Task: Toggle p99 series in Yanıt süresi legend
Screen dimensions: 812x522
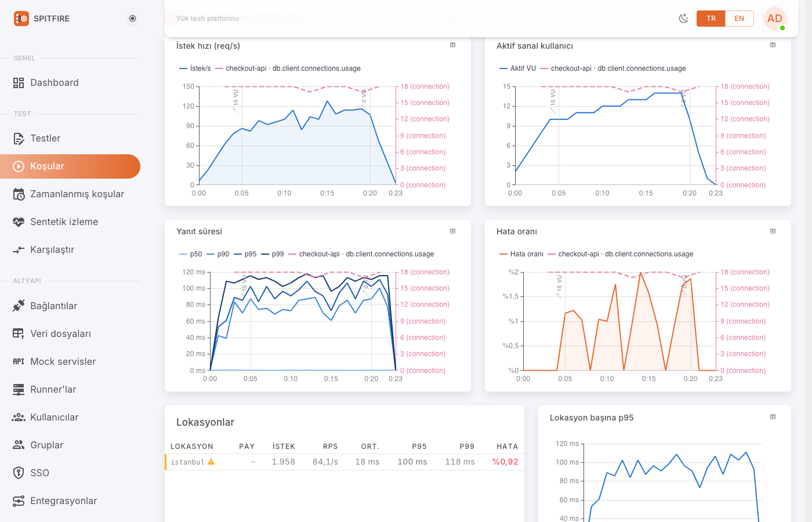Action: point(273,254)
